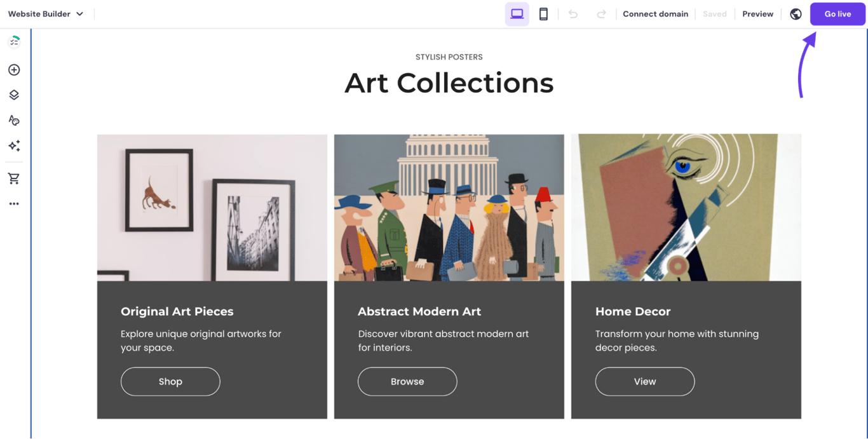Select the Preview menu item
Viewport: 868px width, 439px height.
(757, 13)
